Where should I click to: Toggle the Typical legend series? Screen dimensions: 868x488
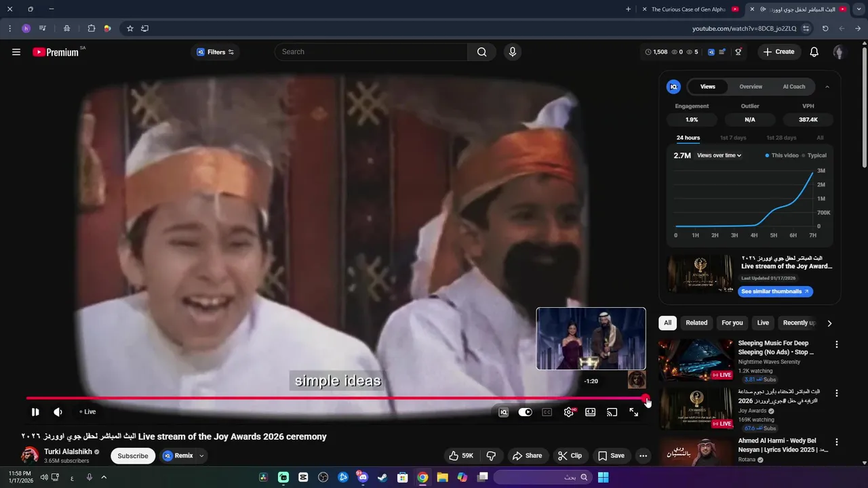pyautogui.click(x=814, y=156)
